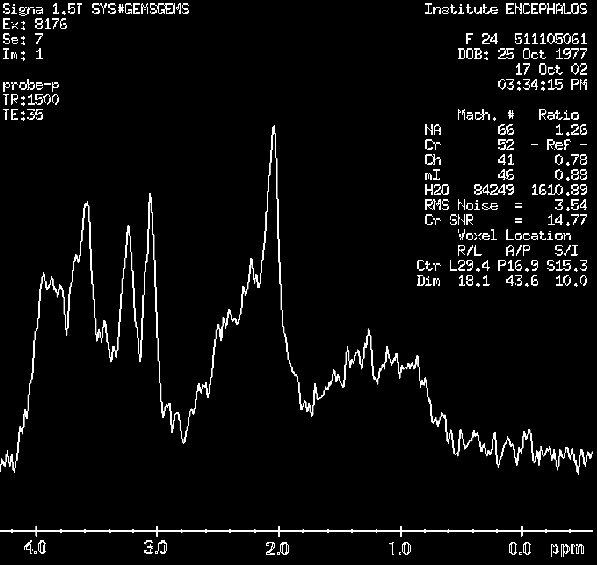Select the 4.0 ppm axis label
This screenshot has width=597, height=565.
[35, 548]
